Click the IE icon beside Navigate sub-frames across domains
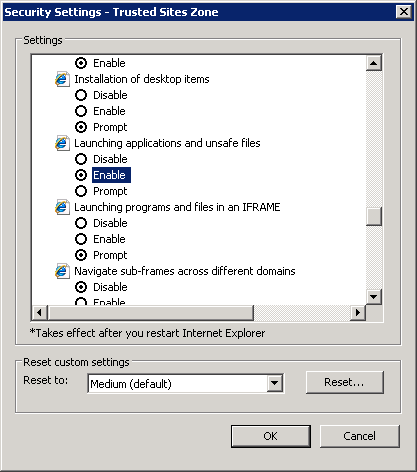The width and height of the screenshot is (417, 472). (62, 271)
